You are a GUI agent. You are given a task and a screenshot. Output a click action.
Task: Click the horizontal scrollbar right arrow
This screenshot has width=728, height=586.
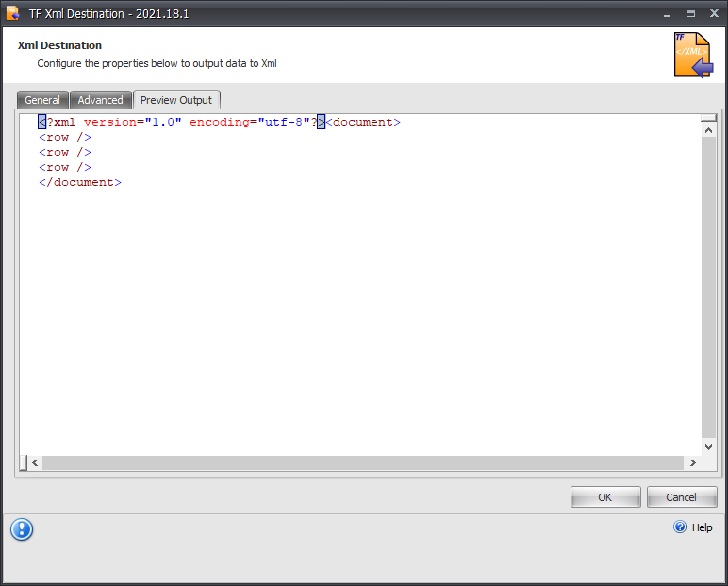[x=693, y=462]
